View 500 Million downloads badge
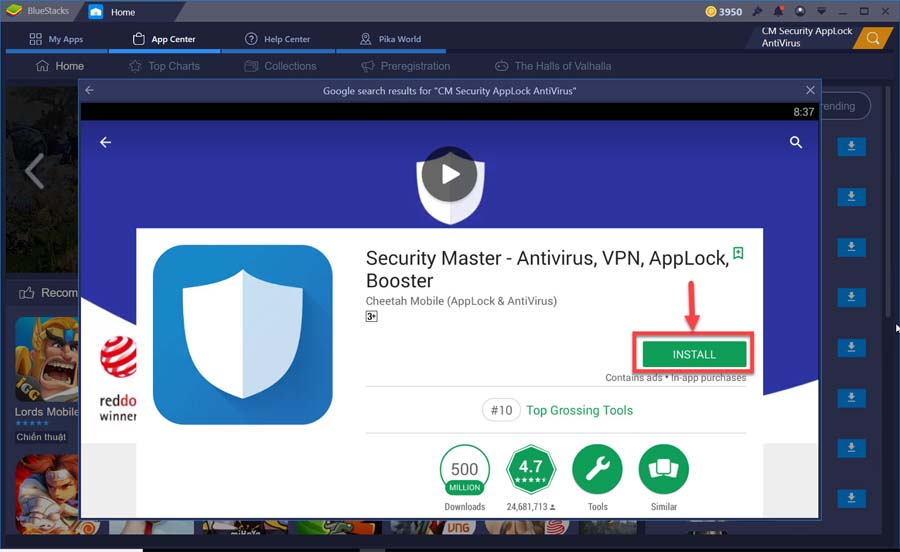900x552 pixels. (465, 470)
